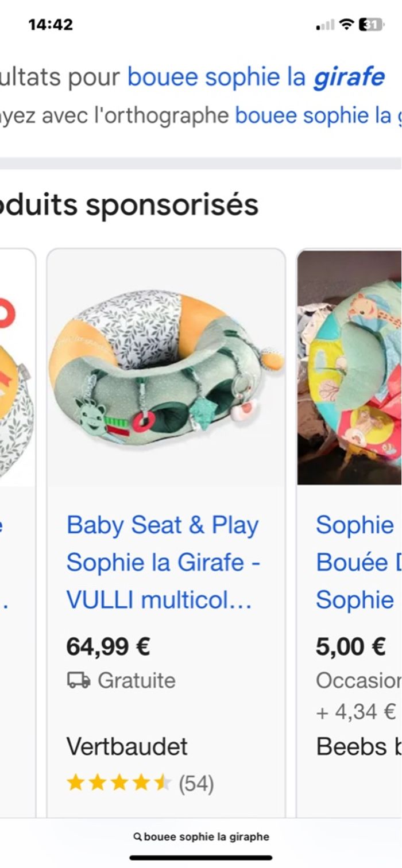
Task: Tap the search magnifier icon in bottom bar
Action: pyautogui.click(x=137, y=837)
